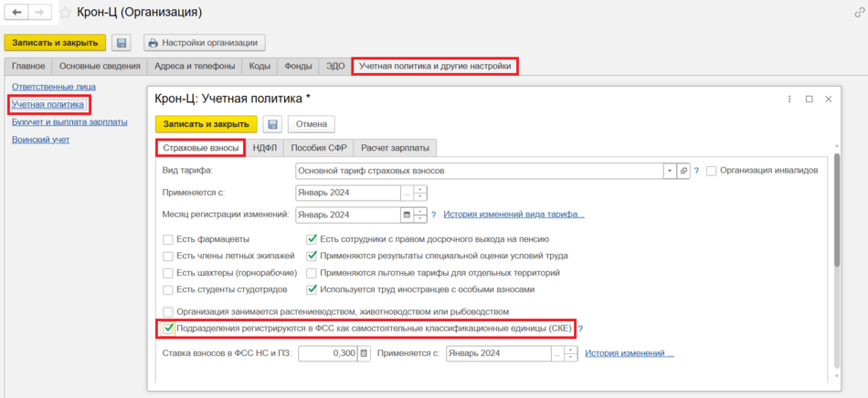
Task: Copy link using the chain icon
Action: click(860, 12)
